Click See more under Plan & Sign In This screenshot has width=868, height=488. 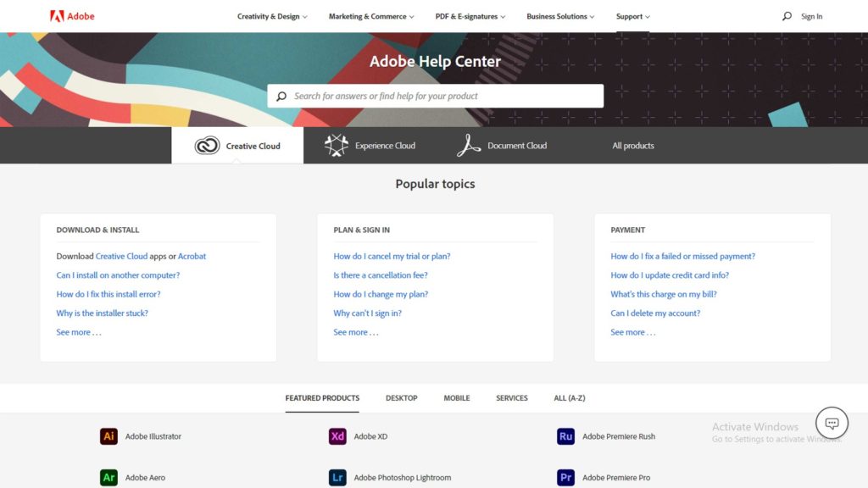point(356,332)
